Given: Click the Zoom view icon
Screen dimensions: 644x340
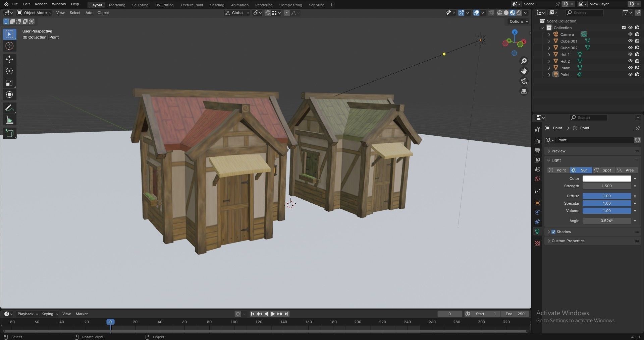Looking at the screenshot, I should 524,61.
